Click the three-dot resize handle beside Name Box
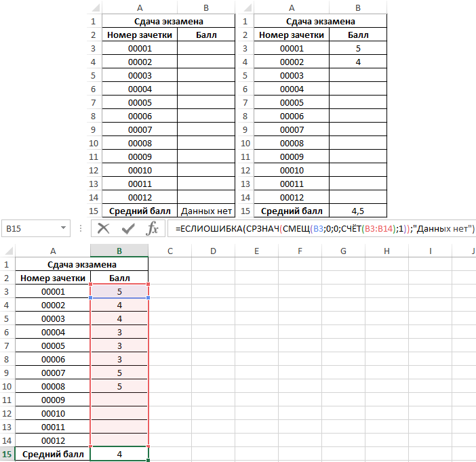 [81, 229]
